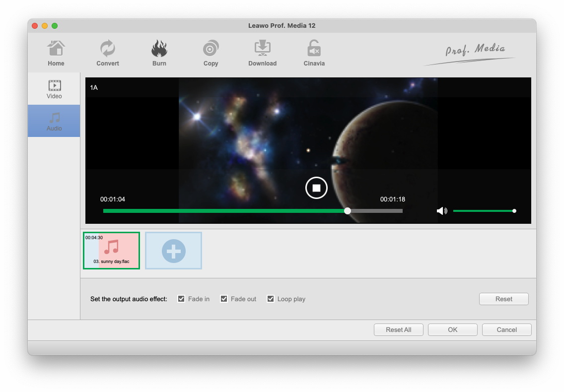Viewport: 564px width, 392px height.
Task: Click the Reset All button
Action: [399, 330]
